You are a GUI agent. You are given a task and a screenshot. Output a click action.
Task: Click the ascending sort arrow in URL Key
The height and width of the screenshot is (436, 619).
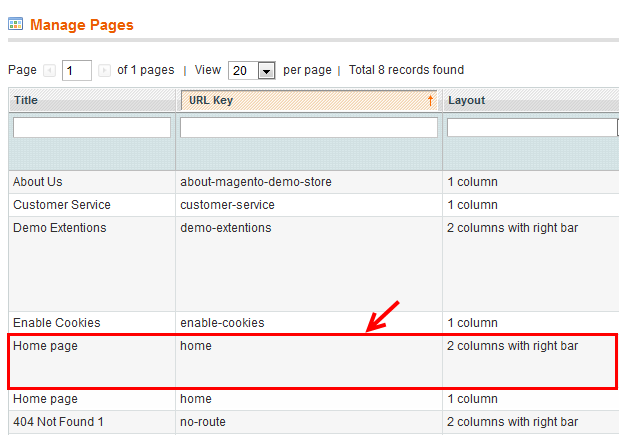pos(430,100)
